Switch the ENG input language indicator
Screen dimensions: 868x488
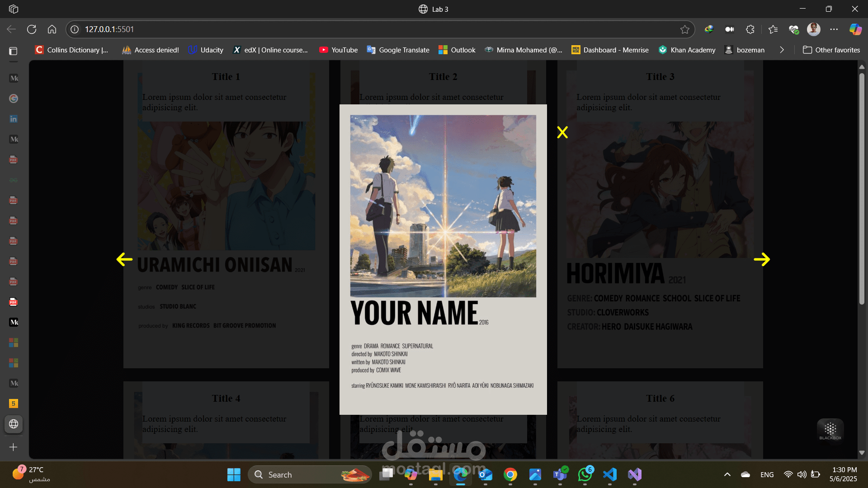tap(767, 474)
